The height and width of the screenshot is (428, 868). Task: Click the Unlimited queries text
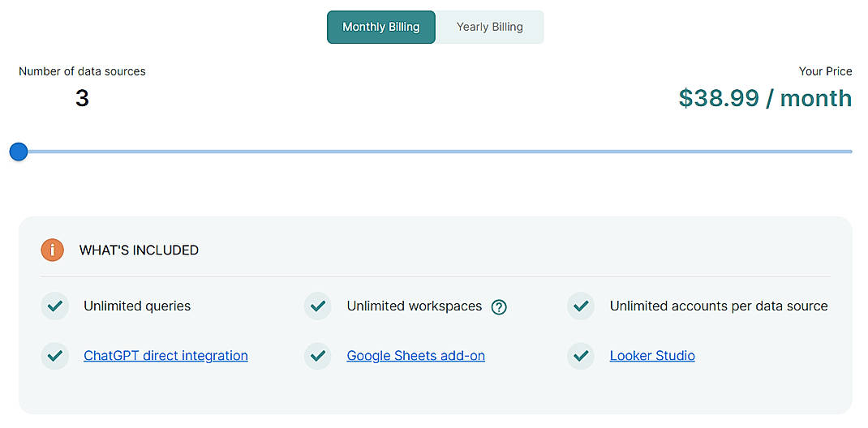tap(137, 306)
